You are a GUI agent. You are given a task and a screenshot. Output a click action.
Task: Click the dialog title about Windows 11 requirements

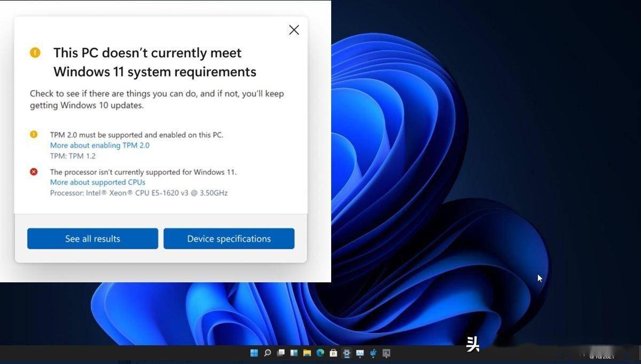point(155,62)
